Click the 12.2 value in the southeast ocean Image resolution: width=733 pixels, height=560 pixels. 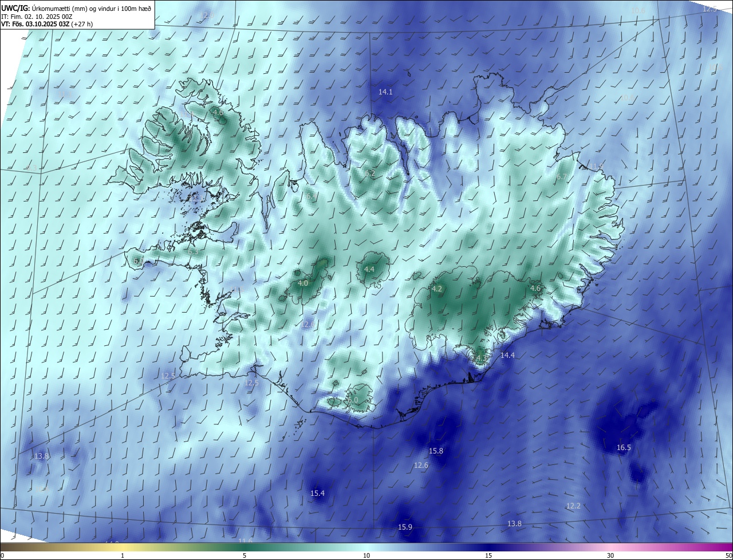tap(573, 506)
